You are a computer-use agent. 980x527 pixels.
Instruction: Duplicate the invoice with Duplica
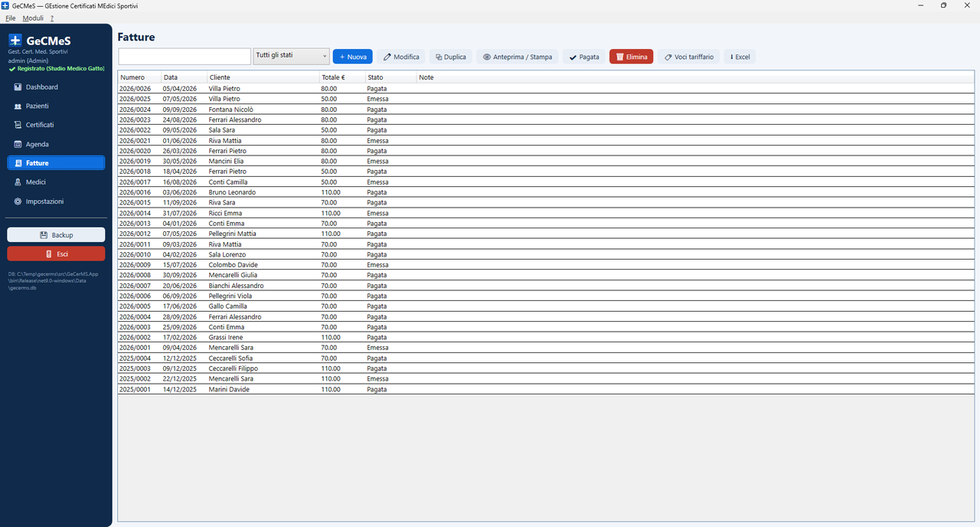click(x=450, y=57)
